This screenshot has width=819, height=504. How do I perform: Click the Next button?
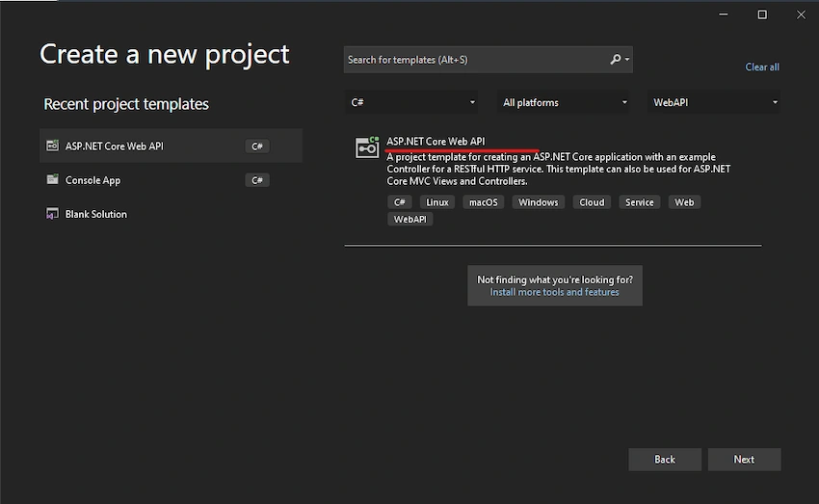point(744,460)
